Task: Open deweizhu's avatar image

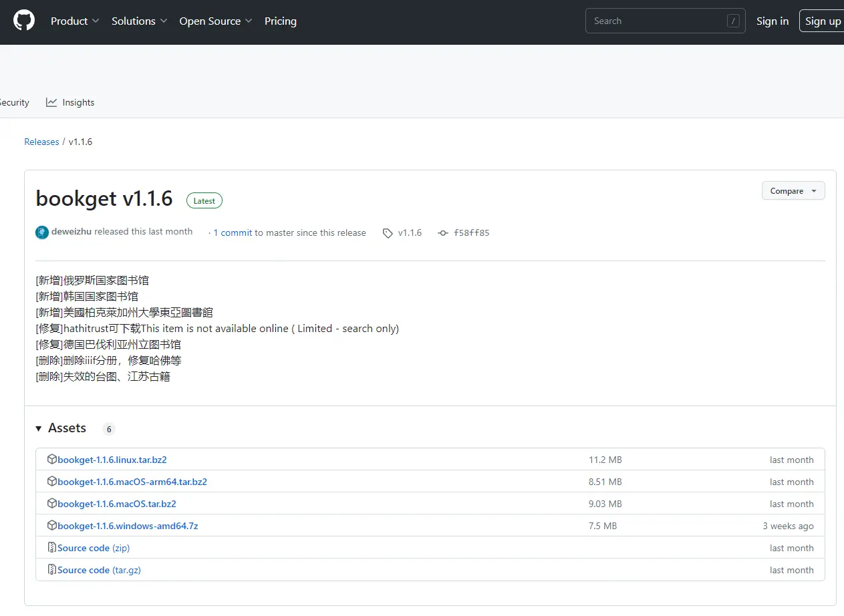Action: (x=42, y=233)
